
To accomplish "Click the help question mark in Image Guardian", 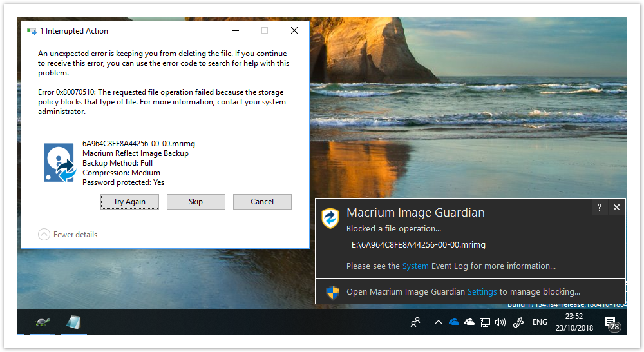I will click(x=599, y=207).
